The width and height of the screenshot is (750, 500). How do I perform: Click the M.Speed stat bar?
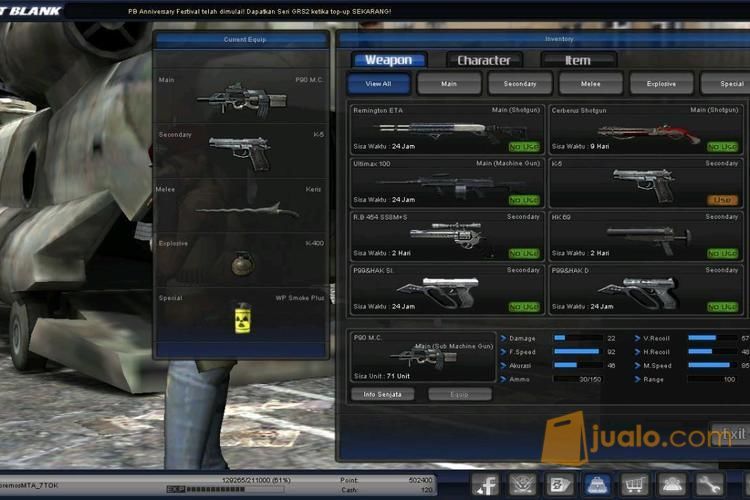click(x=712, y=365)
